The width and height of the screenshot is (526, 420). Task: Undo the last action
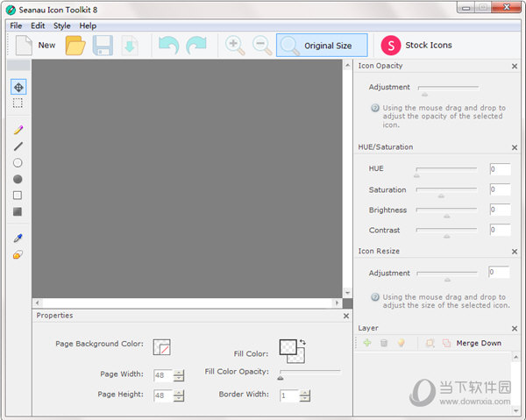(x=168, y=46)
